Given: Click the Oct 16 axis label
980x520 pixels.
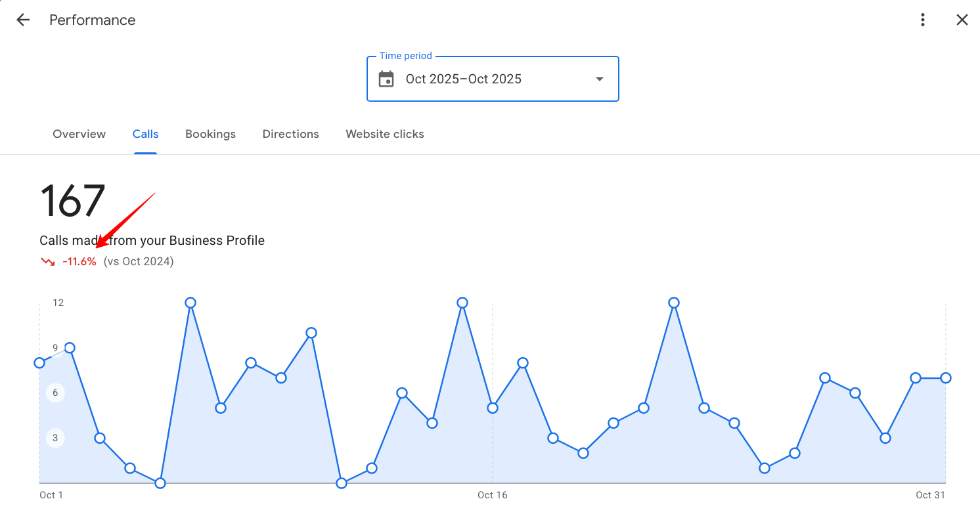Looking at the screenshot, I should click(492, 494).
